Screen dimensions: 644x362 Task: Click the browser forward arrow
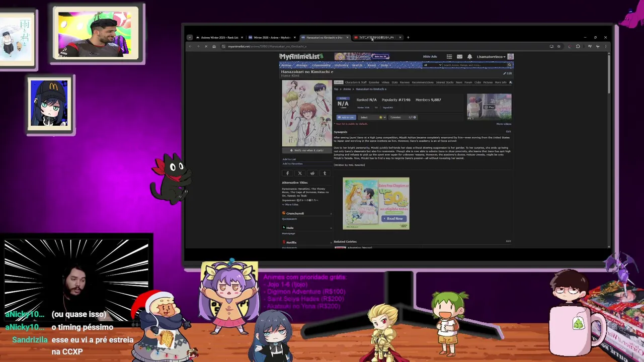[198, 46]
